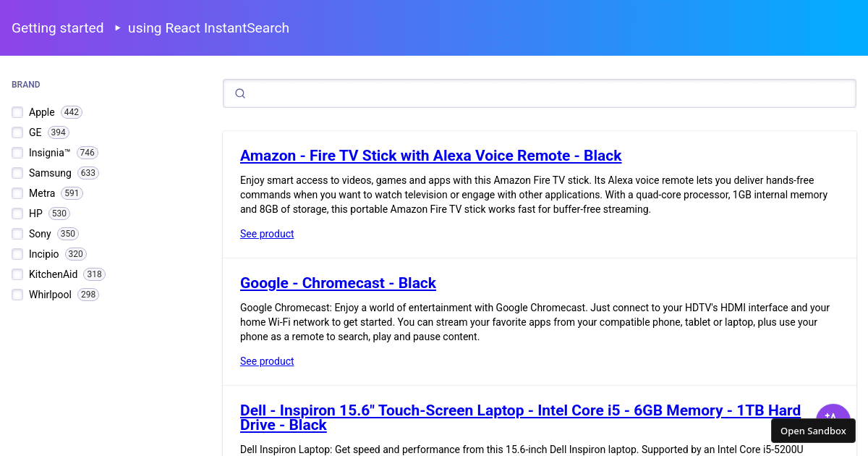This screenshot has width=868, height=456.
Task: Click the breadcrumb arrow separator
Action: click(x=116, y=28)
